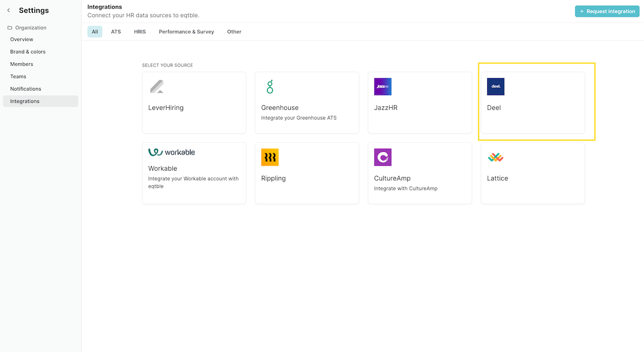Click the Greenhouse logo icon

(270, 86)
